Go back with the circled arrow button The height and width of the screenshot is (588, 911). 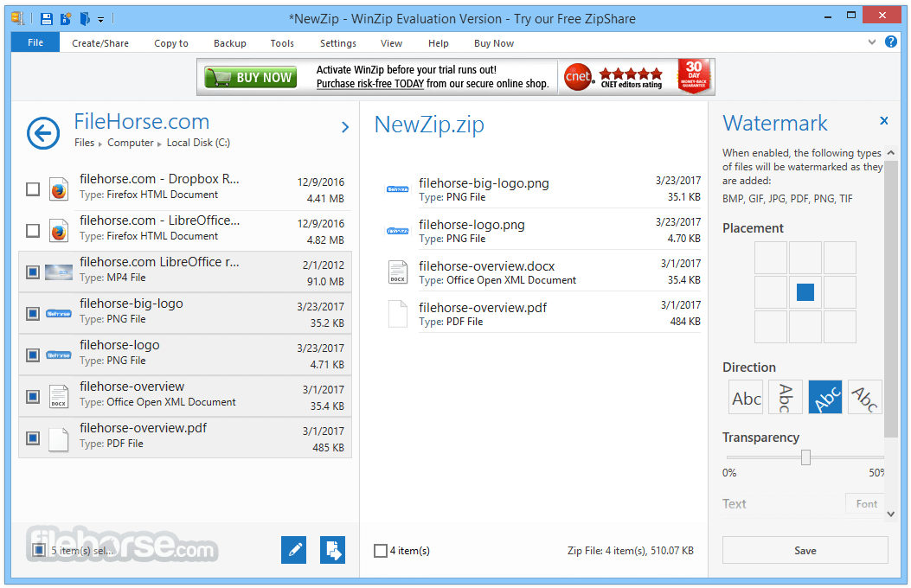click(x=43, y=133)
